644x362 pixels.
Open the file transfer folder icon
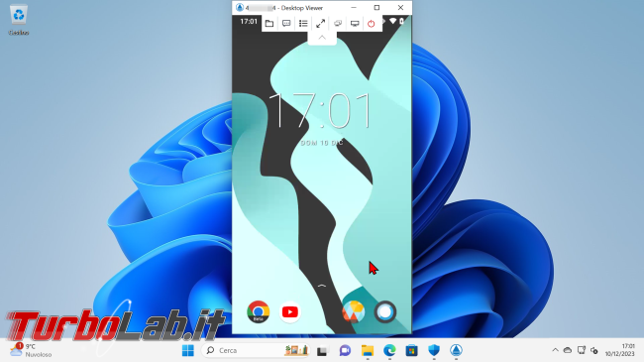(x=269, y=24)
